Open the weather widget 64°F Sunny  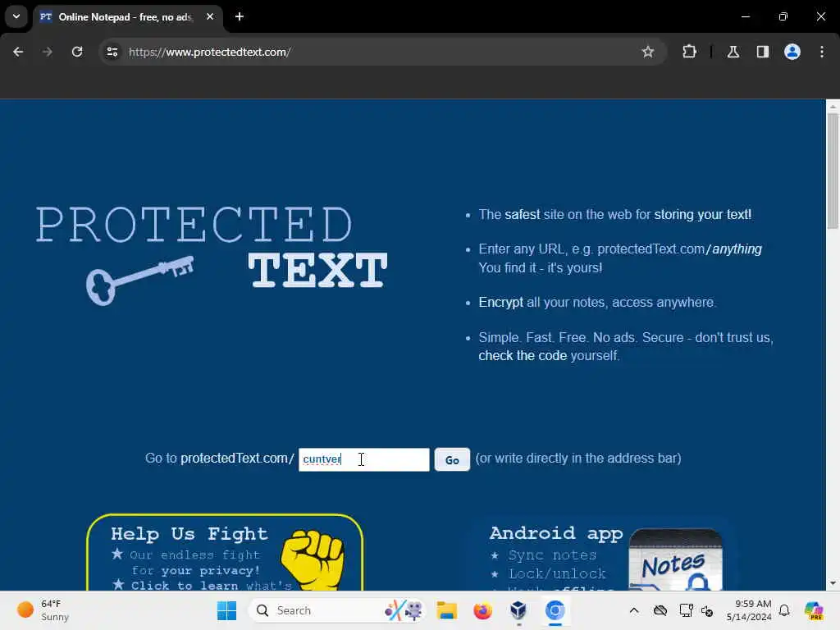(x=43, y=610)
